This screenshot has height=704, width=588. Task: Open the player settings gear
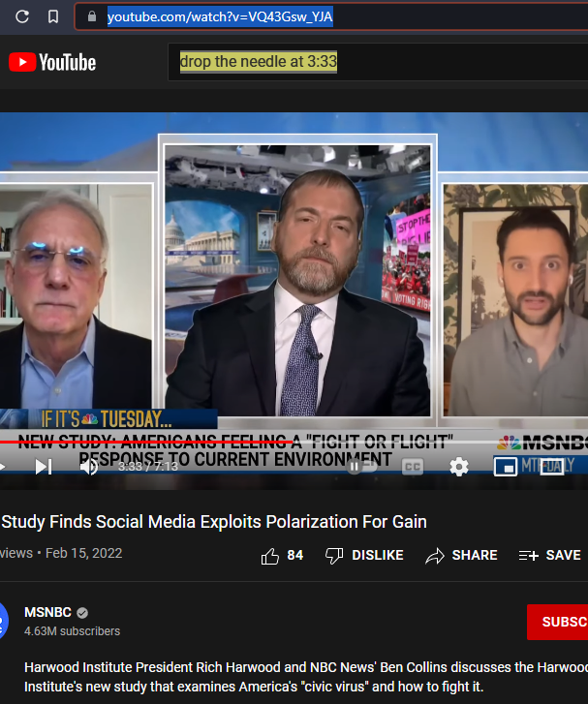458,467
